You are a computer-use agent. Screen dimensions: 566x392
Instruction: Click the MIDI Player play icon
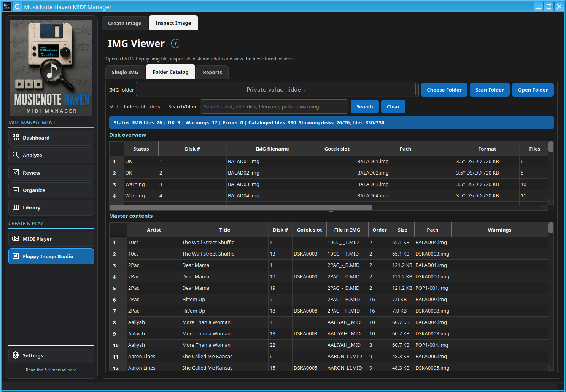click(x=16, y=238)
